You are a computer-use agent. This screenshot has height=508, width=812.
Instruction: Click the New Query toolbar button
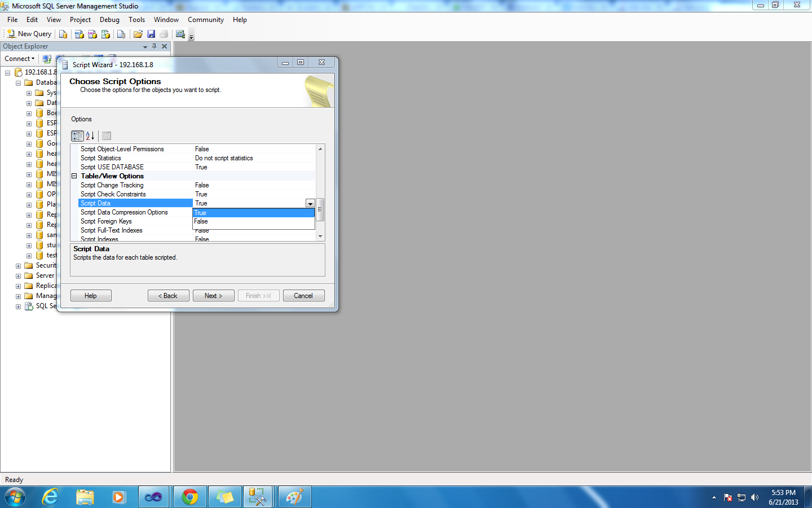(x=29, y=34)
